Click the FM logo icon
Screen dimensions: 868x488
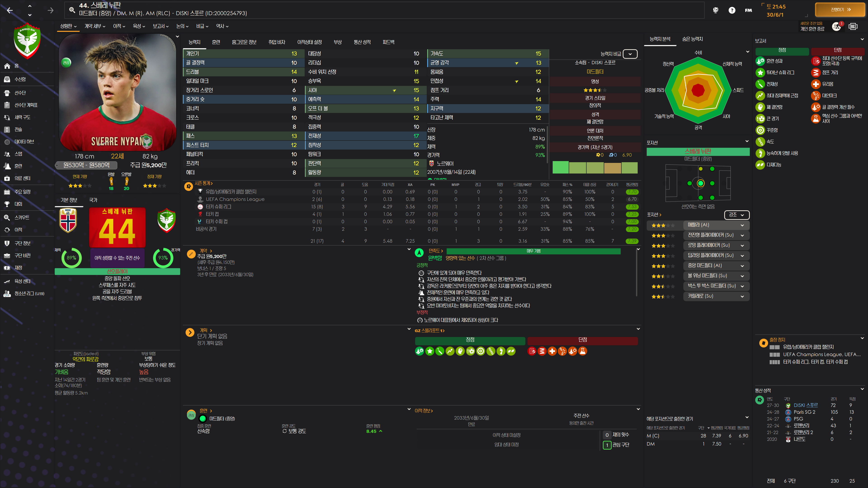(748, 10)
